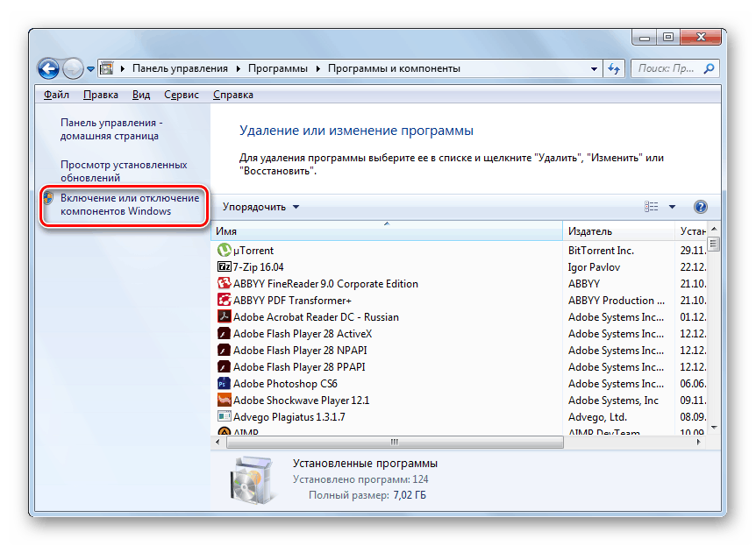
Task: Open Включение или отключение компонентов Windows
Action: click(x=130, y=204)
